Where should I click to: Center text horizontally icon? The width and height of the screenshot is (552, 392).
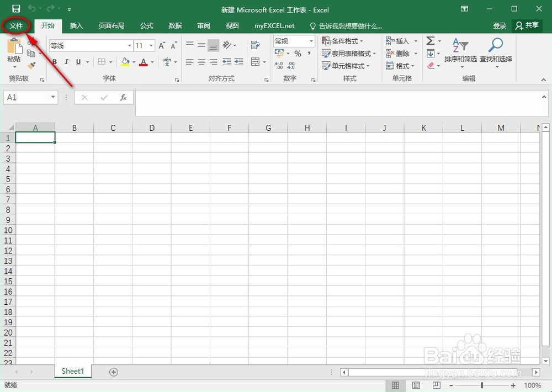point(201,62)
